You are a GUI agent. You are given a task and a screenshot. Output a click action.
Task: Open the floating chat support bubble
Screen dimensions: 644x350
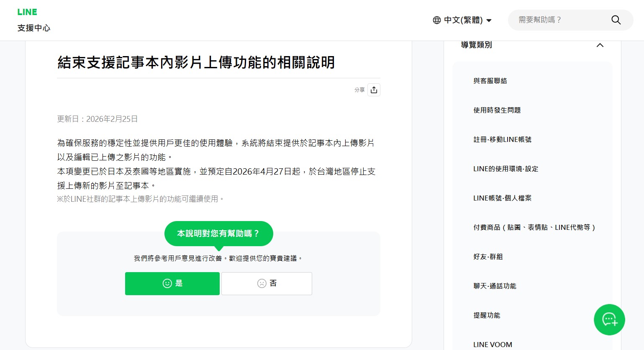609,319
